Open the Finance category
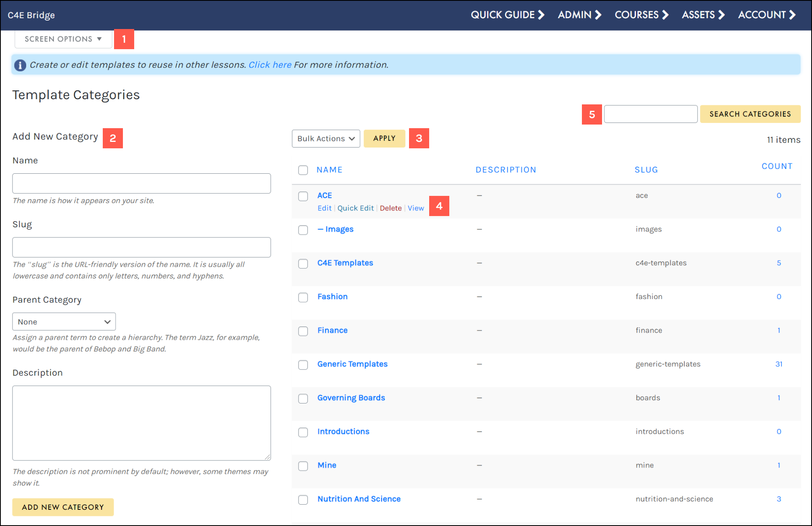Screen dimensions: 812x526 [332, 331]
